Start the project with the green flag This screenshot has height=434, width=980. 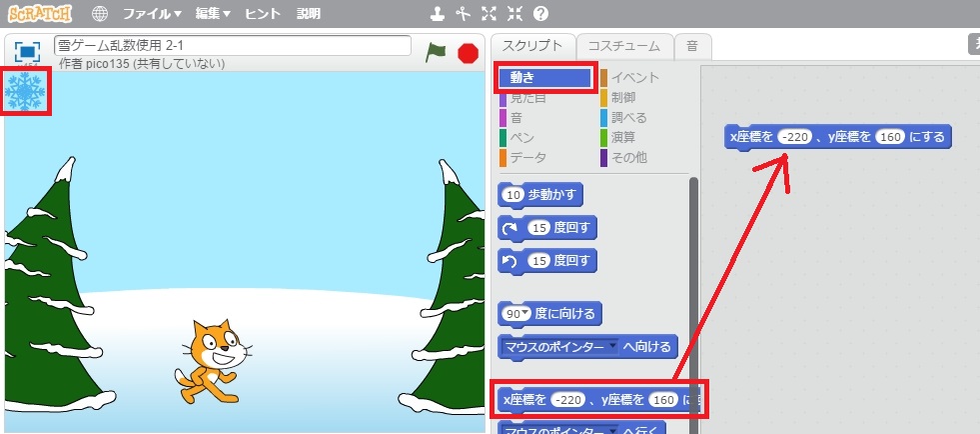click(436, 52)
